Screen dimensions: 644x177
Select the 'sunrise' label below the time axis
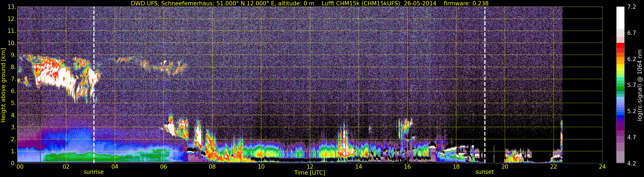93,172
